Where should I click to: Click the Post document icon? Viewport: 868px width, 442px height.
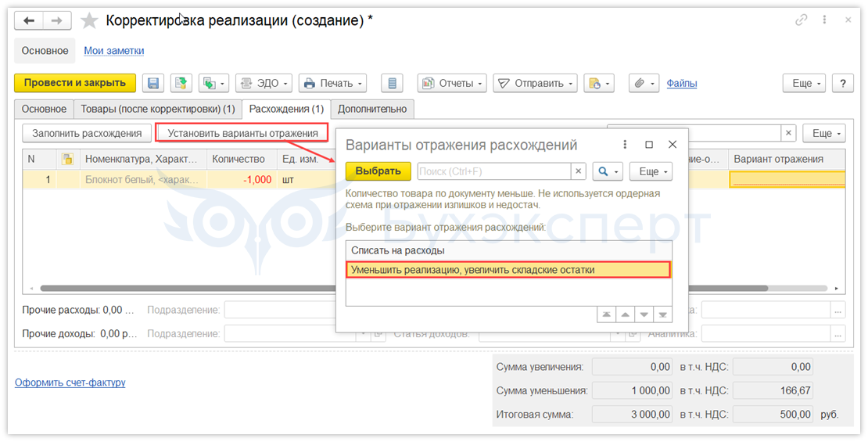(181, 83)
